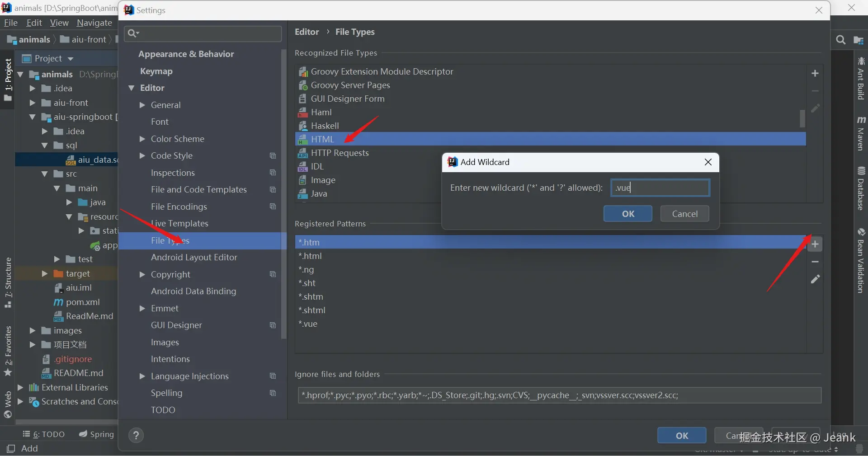Click the settings tree scrollbar
The image size is (868, 456).
[284, 194]
